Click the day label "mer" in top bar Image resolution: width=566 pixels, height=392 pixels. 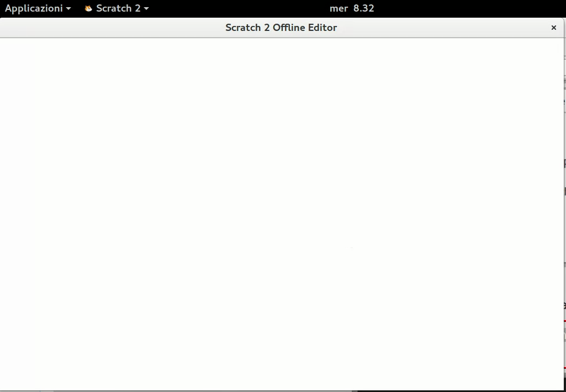[x=338, y=8]
